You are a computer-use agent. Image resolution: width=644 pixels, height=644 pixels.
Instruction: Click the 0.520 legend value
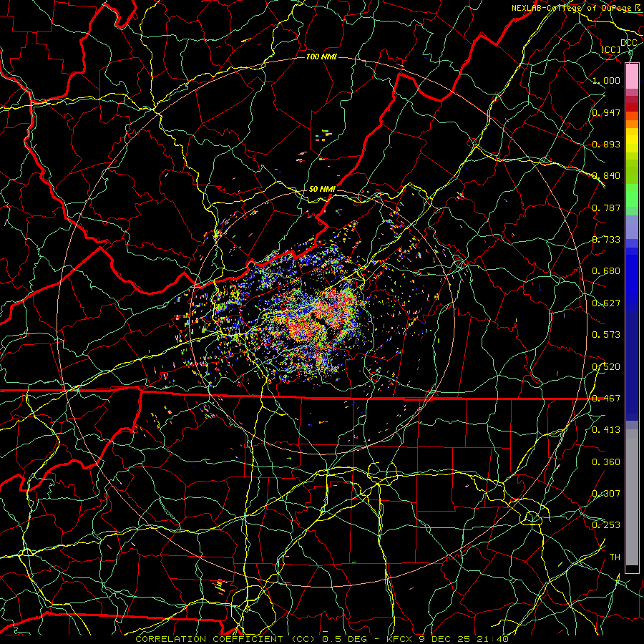click(606, 366)
